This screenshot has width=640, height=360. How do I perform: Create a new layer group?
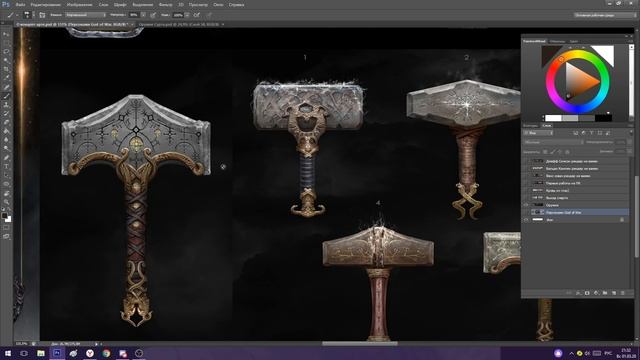click(x=605, y=293)
